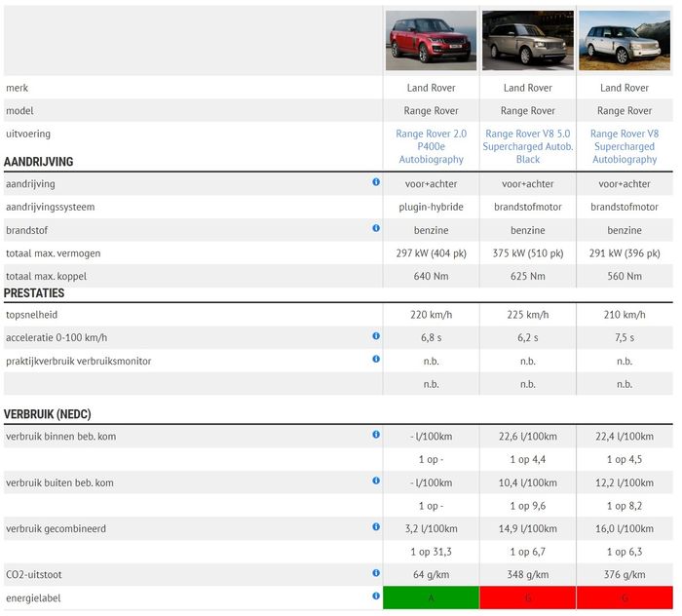
Task: Select the value 291 kW (396 pk)
Action: [x=625, y=253]
